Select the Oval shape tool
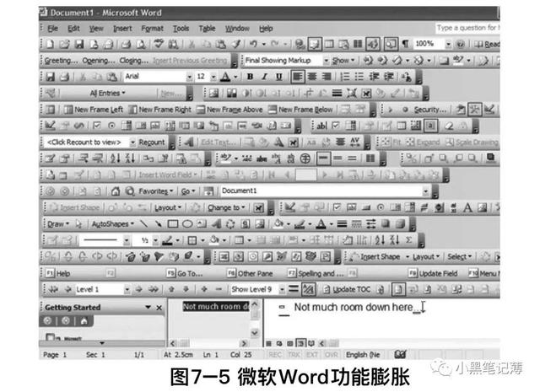The width and height of the screenshot is (540, 392). [187, 224]
